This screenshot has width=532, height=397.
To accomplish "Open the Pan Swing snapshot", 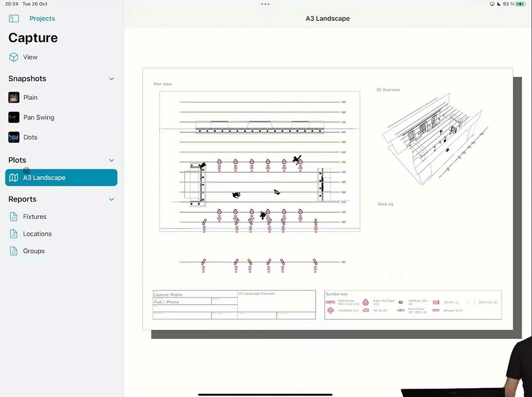I will [x=39, y=118].
